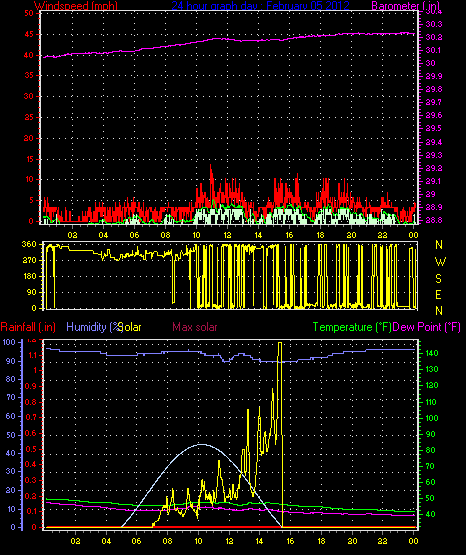
Task: Click the "16" hour label under bottom graph
Action: 290,541
